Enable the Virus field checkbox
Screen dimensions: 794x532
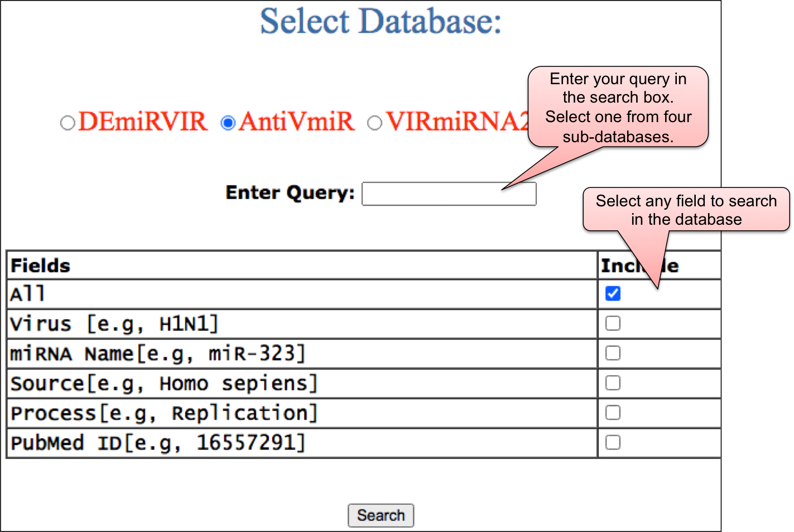click(613, 323)
